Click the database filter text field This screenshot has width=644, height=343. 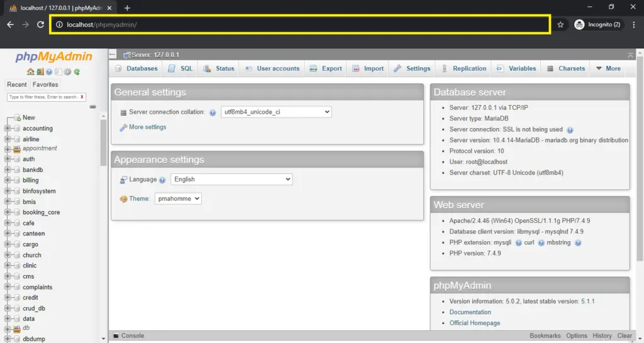[x=43, y=97]
